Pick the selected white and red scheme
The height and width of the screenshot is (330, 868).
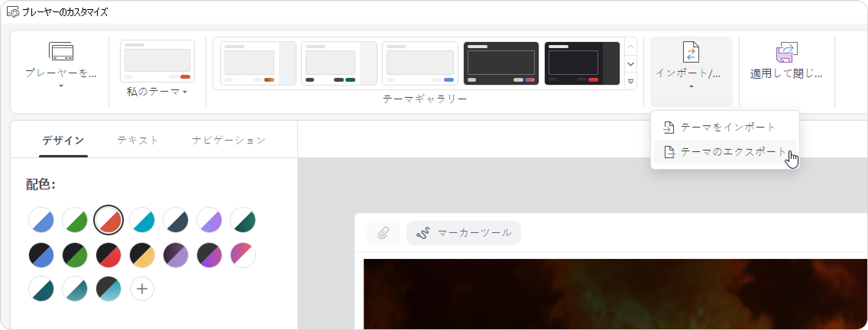click(108, 220)
